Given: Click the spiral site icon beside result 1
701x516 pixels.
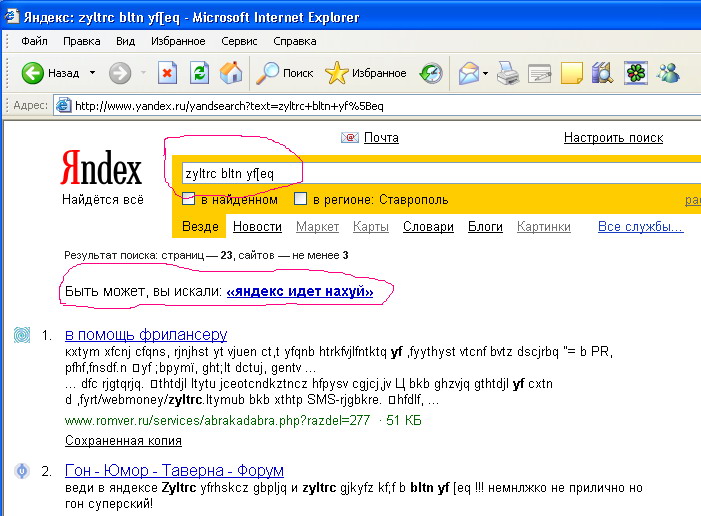Looking at the screenshot, I should pyautogui.click(x=22, y=334).
